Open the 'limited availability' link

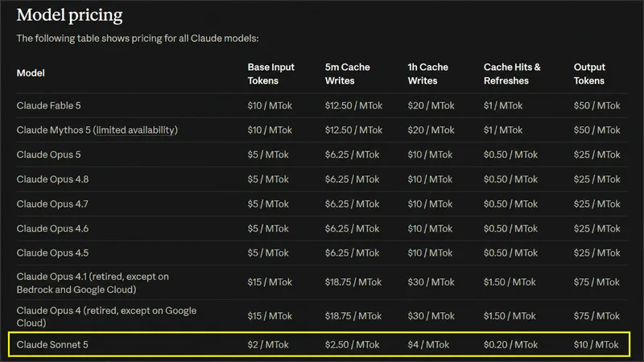[135, 130]
